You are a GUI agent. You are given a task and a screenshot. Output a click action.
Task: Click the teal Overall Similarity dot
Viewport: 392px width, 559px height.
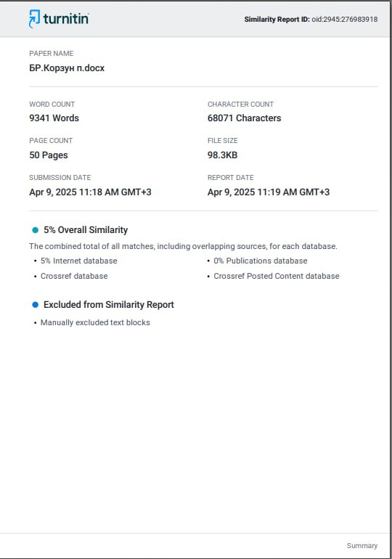tap(36, 230)
